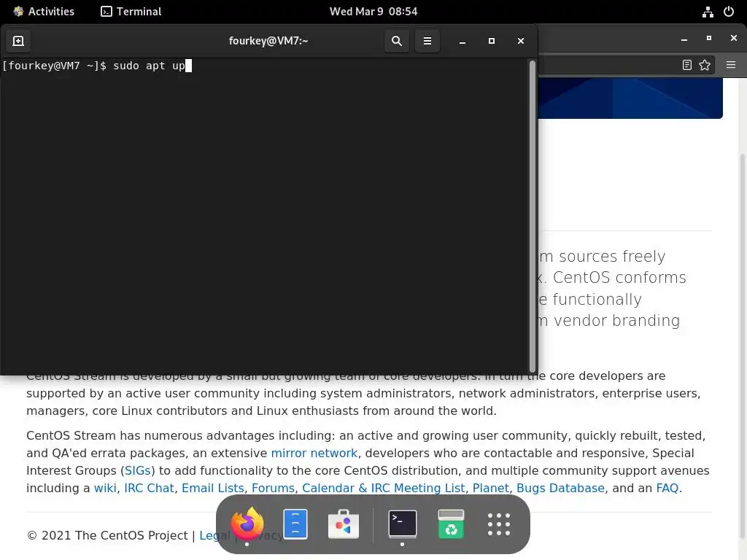
Task: Open the Firefox application menu
Action: pos(731,65)
